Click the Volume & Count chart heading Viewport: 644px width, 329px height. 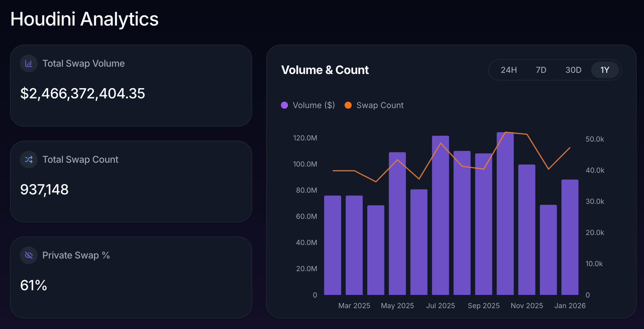(325, 70)
